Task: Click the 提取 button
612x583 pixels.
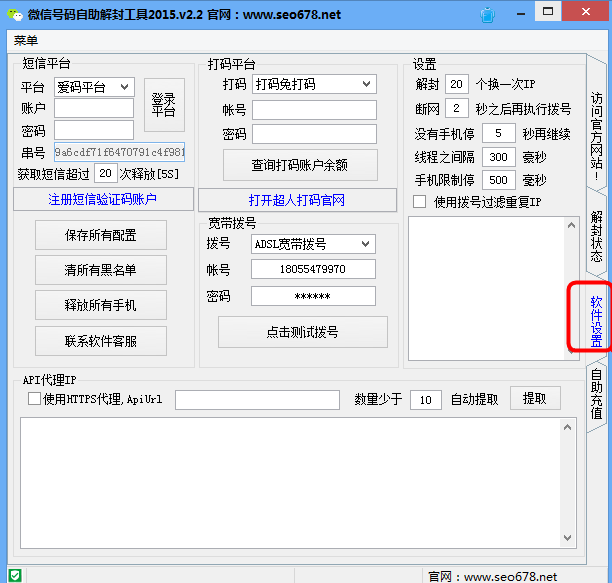Action: 535,398
